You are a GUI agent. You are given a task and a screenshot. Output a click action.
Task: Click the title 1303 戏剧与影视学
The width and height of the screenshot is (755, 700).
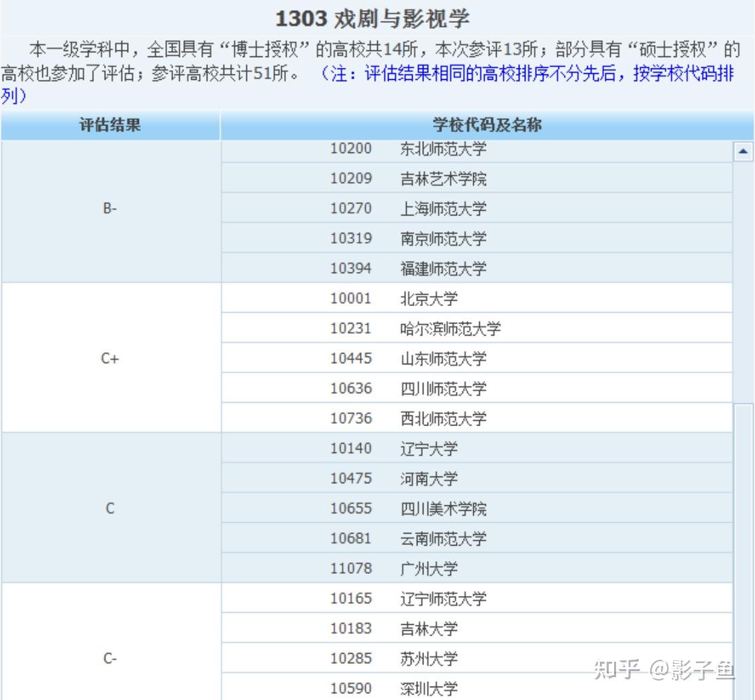(372, 19)
